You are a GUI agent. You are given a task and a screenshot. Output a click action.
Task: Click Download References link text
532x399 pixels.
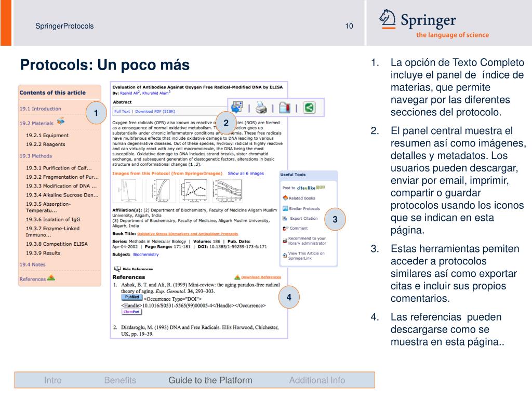tap(261, 277)
